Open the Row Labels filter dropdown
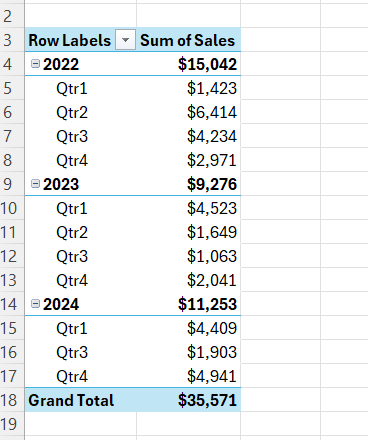The width and height of the screenshot is (368, 440). coord(125,40)
